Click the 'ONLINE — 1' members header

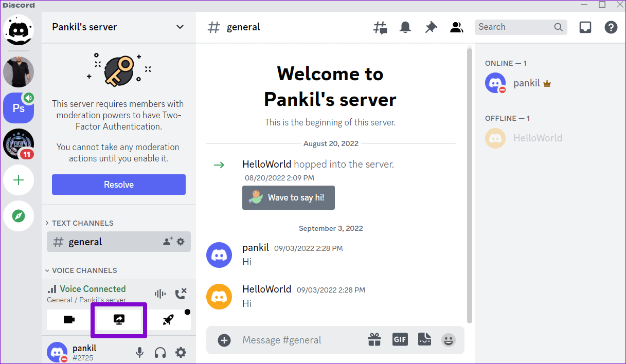(x=506, y=63)
